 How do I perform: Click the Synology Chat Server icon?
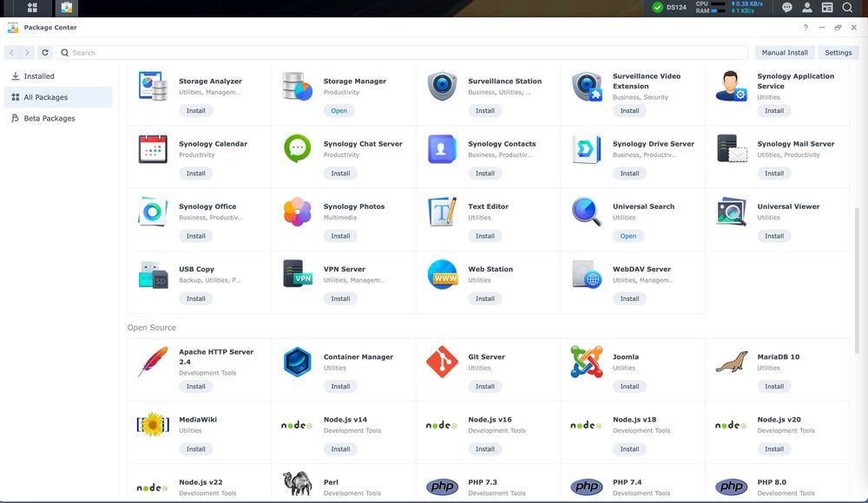click(297, 149)
